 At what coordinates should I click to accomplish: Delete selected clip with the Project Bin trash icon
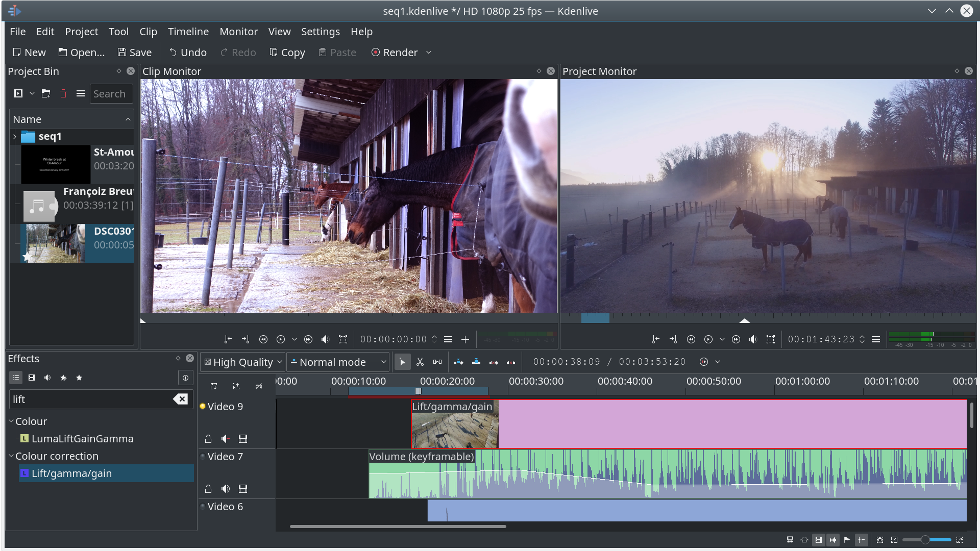pyautogui.click(x=63, y=93)
